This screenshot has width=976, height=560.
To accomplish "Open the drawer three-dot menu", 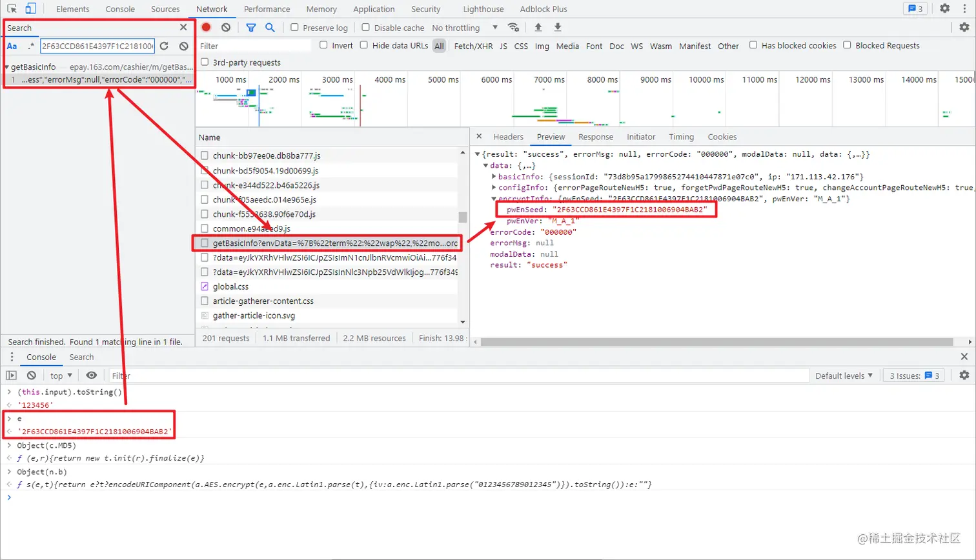I will (12, 357).
